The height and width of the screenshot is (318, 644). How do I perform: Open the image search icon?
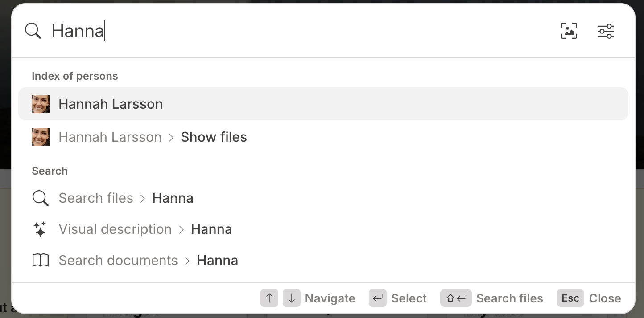[569, 31]
